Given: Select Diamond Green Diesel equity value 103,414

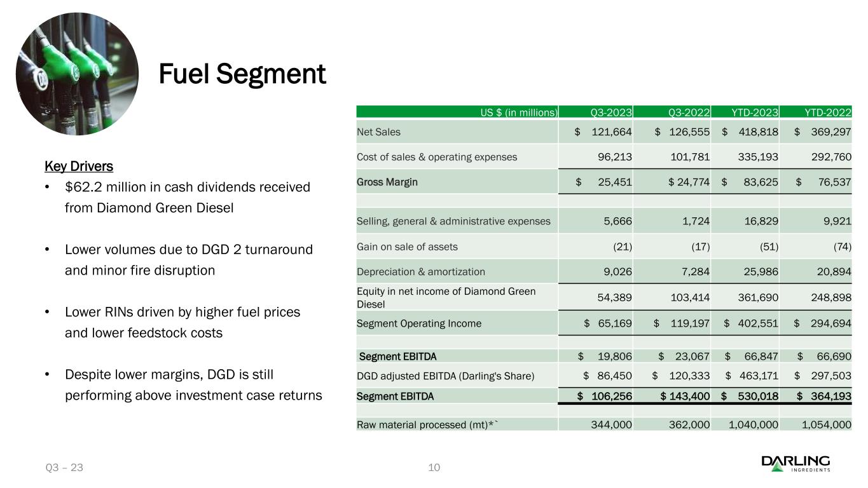Looking at the screenshot, I should [x=688, y=297].
